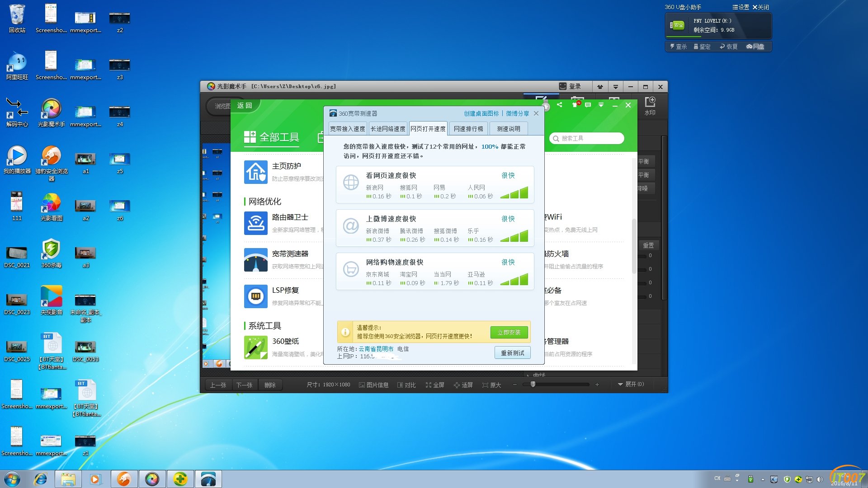Click the 重置 reset button in right panel
868x488 pixels.
click(x=648, y=245)
